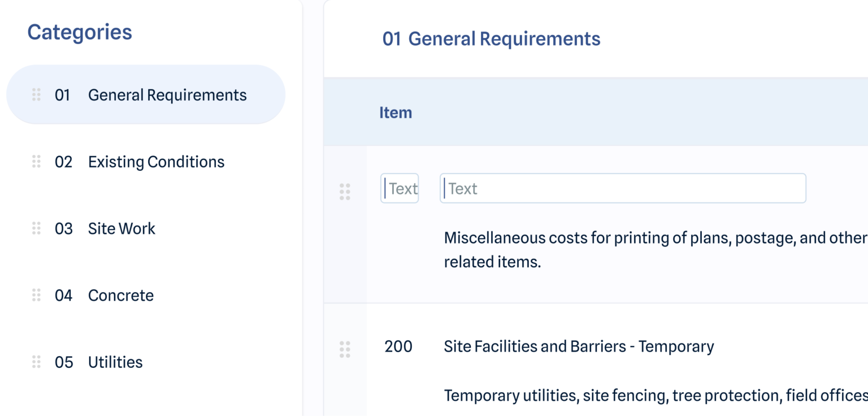Click the Item column header
The height and width of the screenshot is (416, 868).
point(396,112)
